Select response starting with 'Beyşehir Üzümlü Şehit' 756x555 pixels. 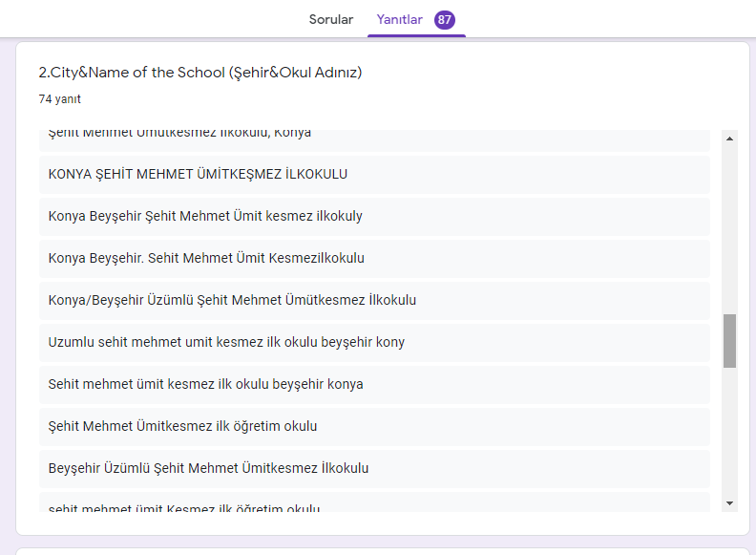coord(208,469)
